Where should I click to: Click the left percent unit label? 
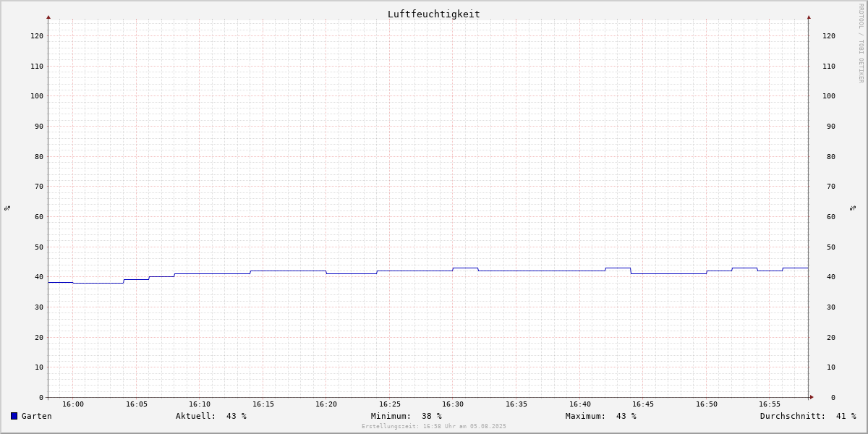[x=7, y=208]
